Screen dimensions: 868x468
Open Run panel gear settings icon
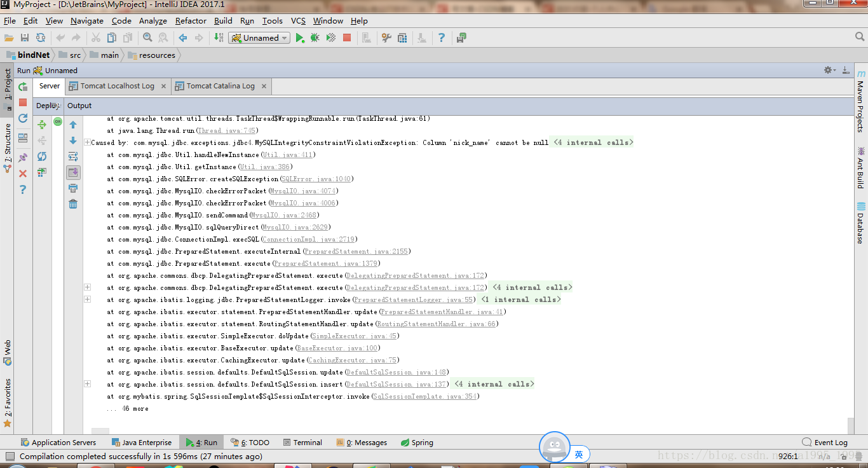pos(829,70)
